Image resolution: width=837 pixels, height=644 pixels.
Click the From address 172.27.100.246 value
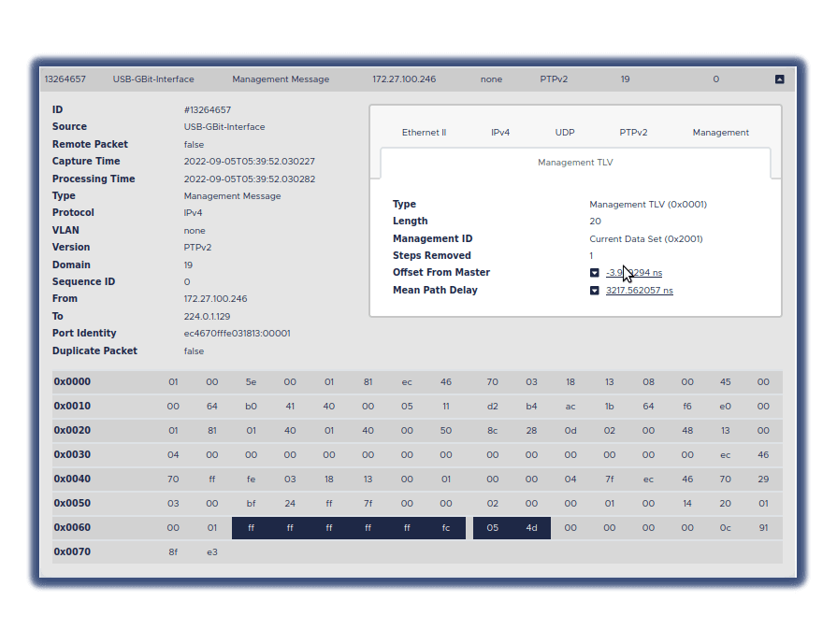216,299
